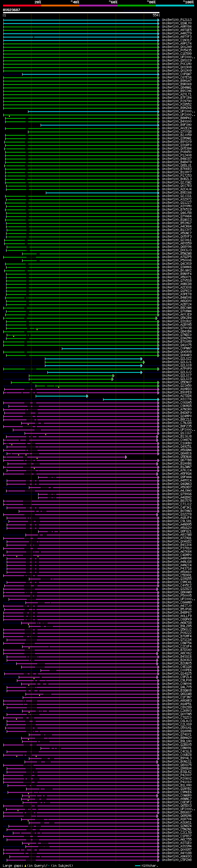Click the cyan =100char. scale marker

point(138,866)
